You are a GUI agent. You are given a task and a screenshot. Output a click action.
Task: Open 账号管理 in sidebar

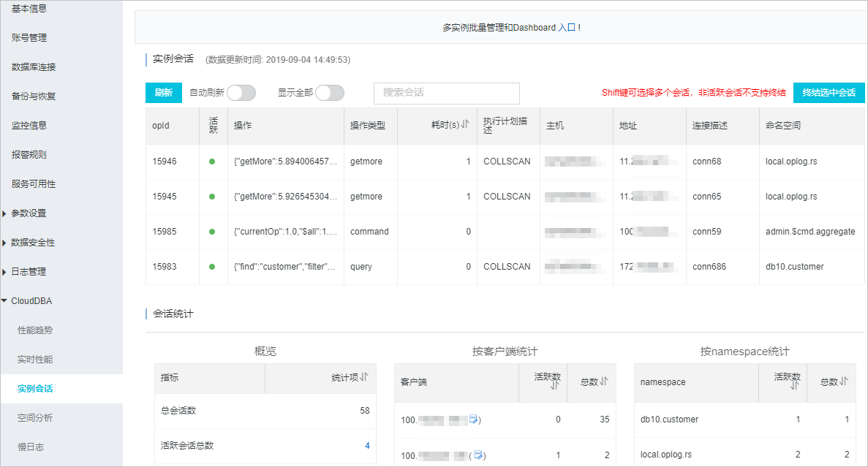[29, 37]
